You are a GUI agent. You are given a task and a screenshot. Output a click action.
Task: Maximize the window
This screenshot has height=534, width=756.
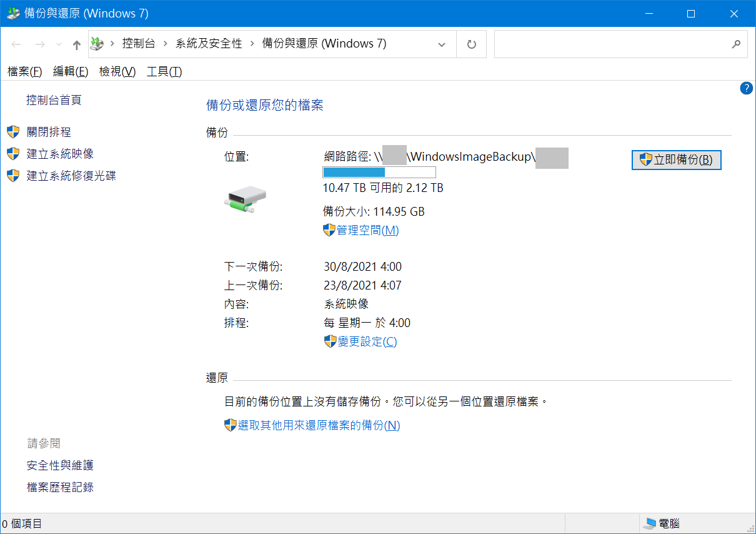(x=691, y=14)
